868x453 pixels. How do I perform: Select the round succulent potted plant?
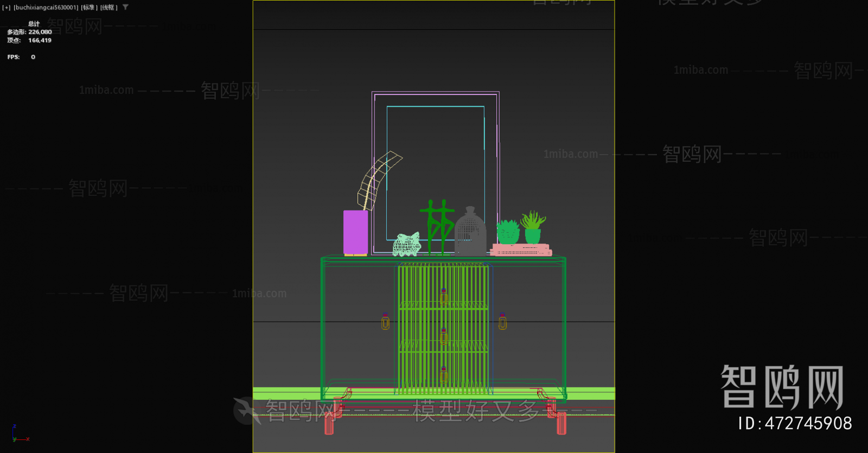pos(508,232)
